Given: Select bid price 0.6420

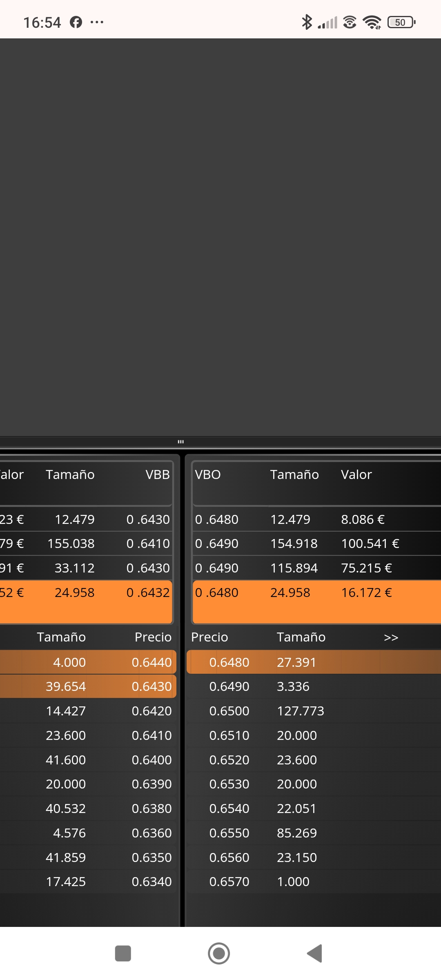Looking at the screenshot, I should [x=152, y=711].
